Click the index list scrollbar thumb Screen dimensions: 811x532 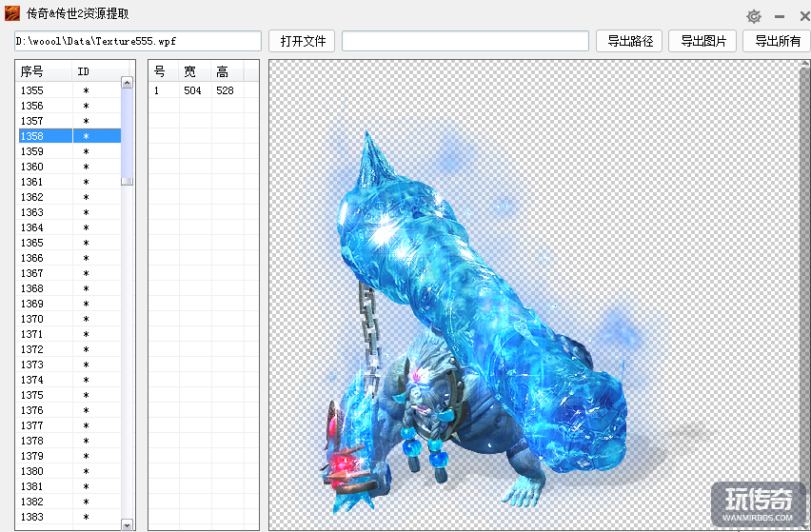point(127,136)
